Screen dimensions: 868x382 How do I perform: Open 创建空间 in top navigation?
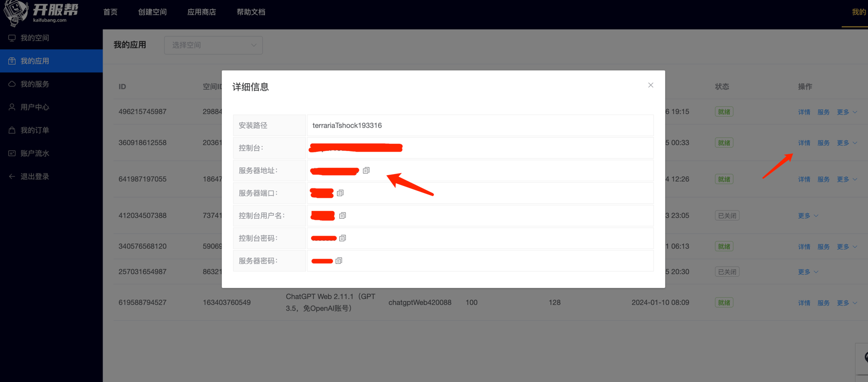[x=152, y=12]
